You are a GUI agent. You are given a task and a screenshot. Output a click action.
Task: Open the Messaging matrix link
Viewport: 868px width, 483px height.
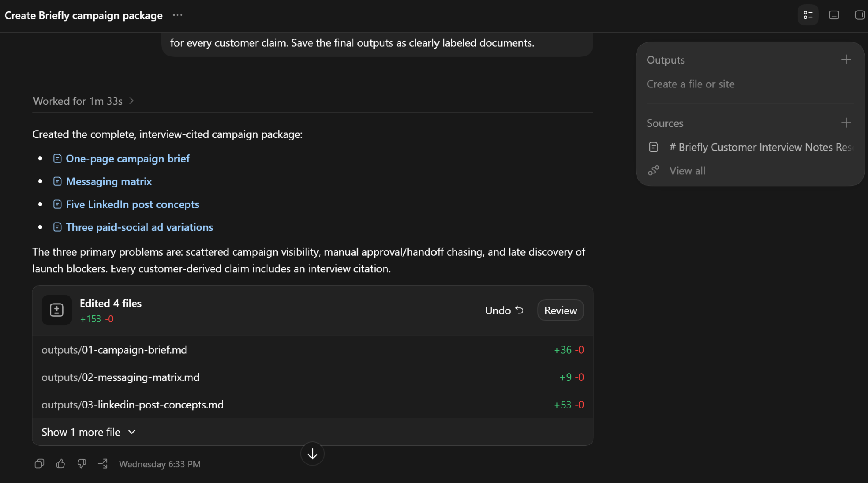(x=108, y=181)
